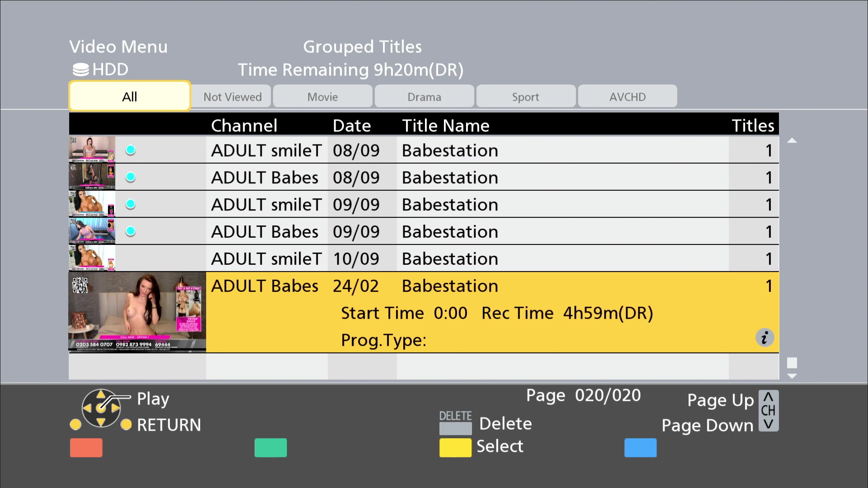Open the Drama tab
The width and height of the screenshot is (868, 488).
[424, 96]
